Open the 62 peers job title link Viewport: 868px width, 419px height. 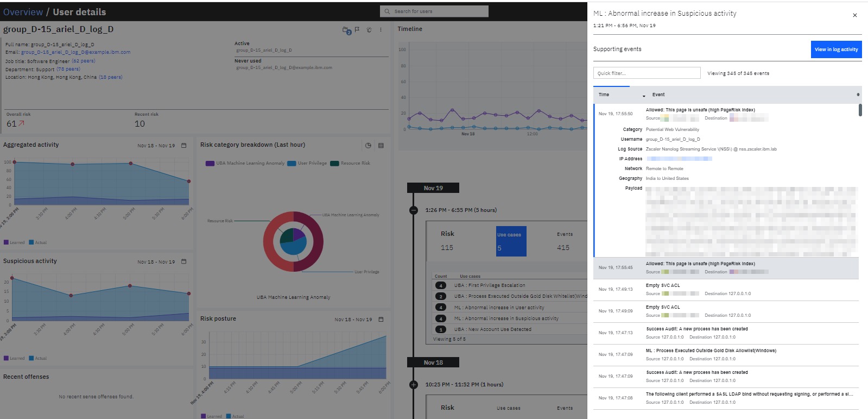click(x=84, y=61)
